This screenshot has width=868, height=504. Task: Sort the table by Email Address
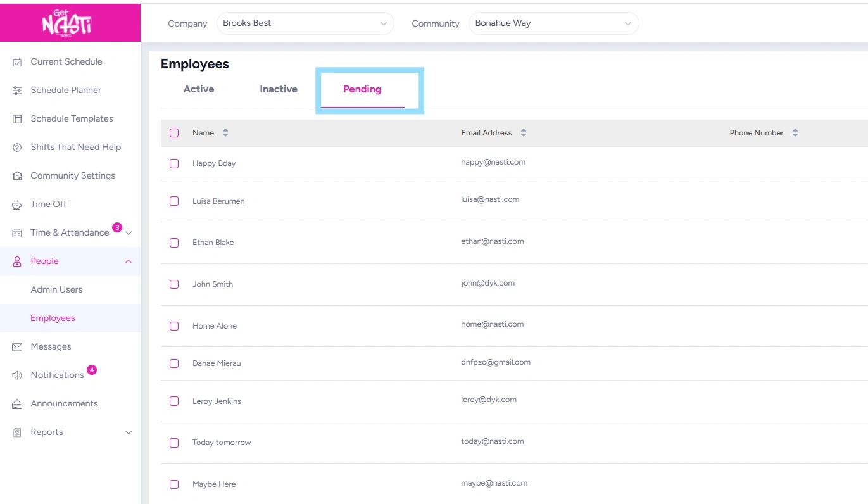[524, 133]
